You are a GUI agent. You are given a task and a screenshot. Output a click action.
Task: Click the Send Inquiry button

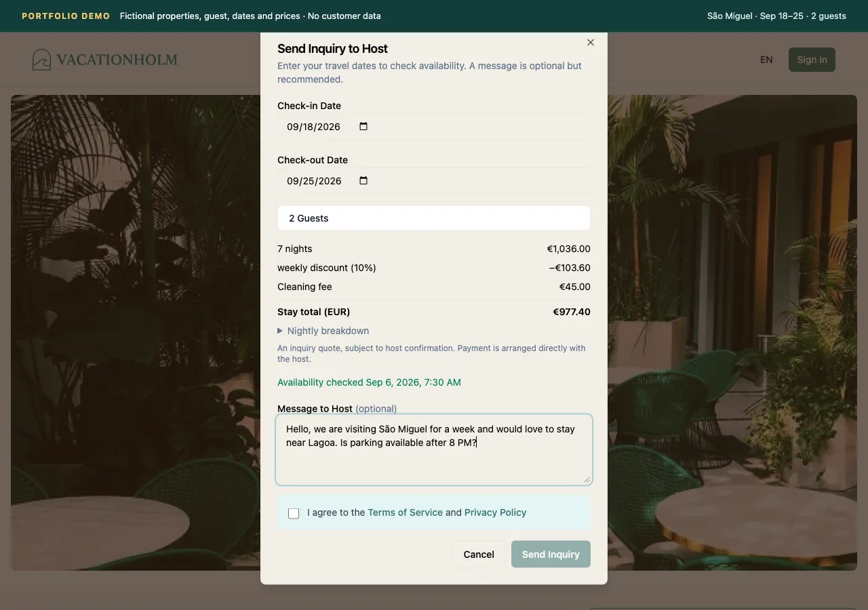tap(551, 554)
